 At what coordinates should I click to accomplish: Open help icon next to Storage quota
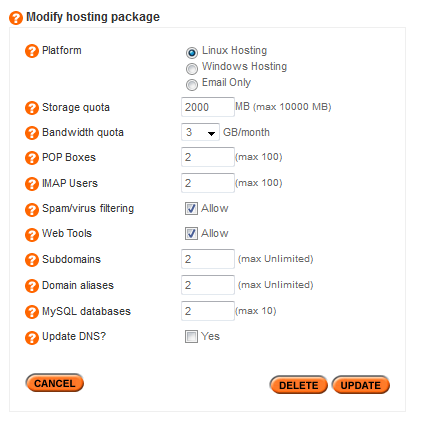click(x=32, y=108)
